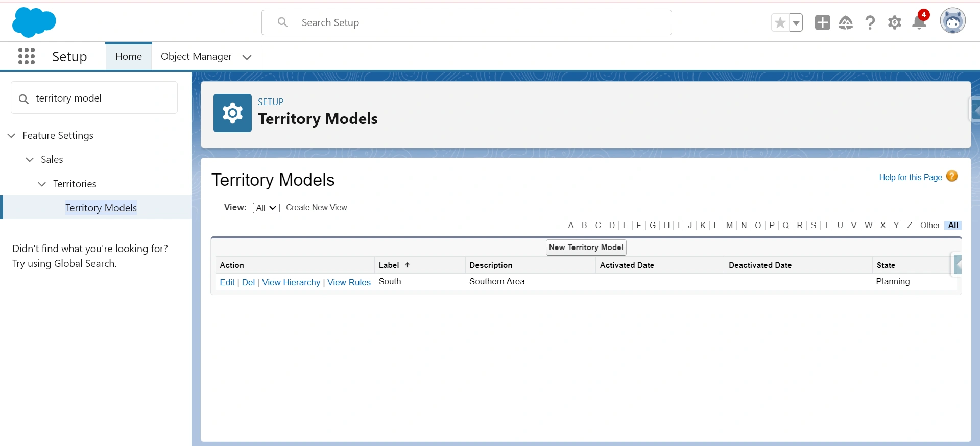980x446 pixels.
Task: Collapse the Sales tree node
Action: (x=30, y=159)
